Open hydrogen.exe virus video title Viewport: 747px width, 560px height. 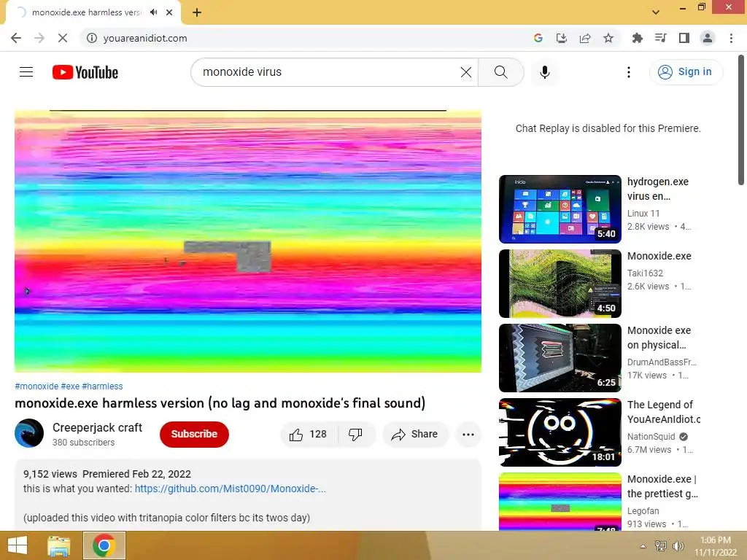(x=658, y=189)
